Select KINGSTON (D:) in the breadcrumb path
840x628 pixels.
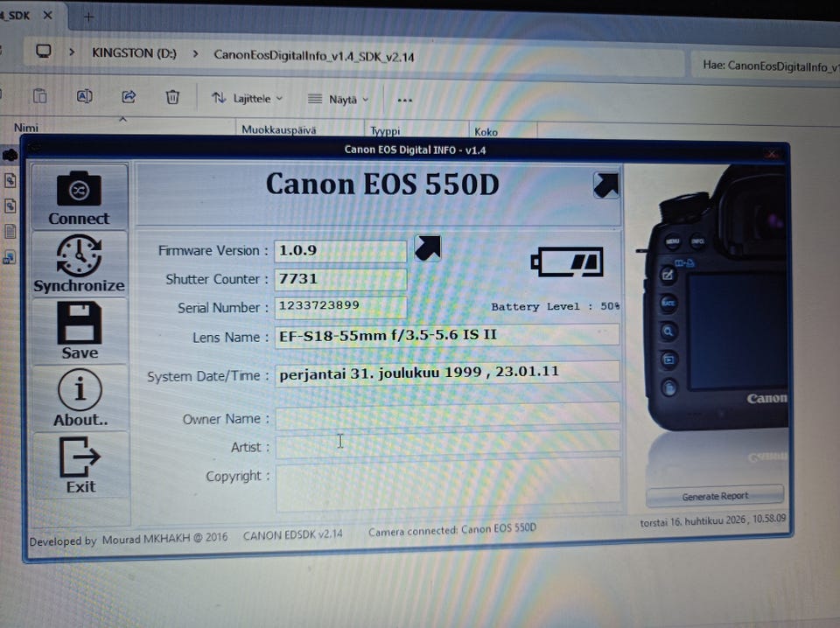pos(134,53)
